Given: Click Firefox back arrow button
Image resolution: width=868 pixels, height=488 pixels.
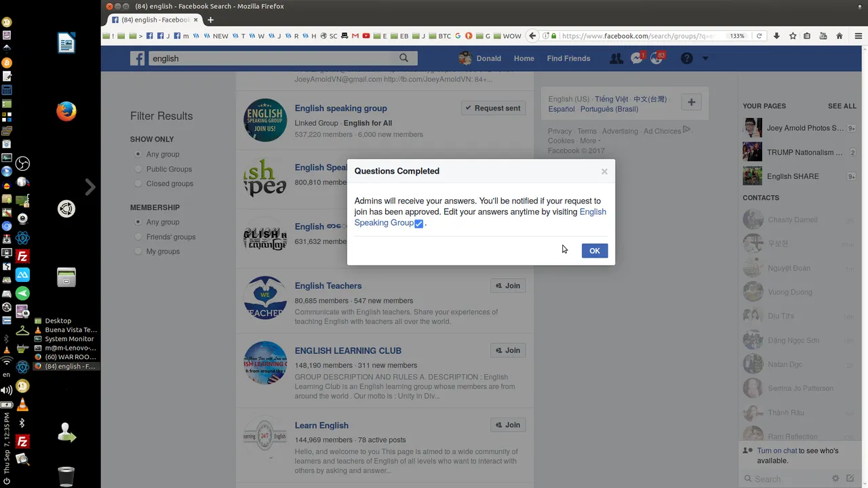Looking at the screenshot, I should click(x=533, y=36).
